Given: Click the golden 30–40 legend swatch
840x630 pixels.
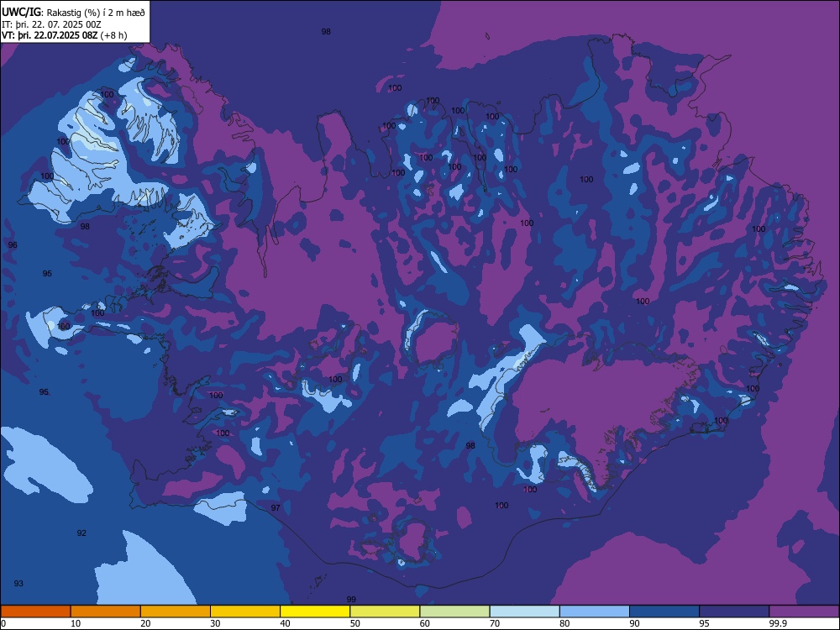Looking at the screenshot, I should click(245, 612).
